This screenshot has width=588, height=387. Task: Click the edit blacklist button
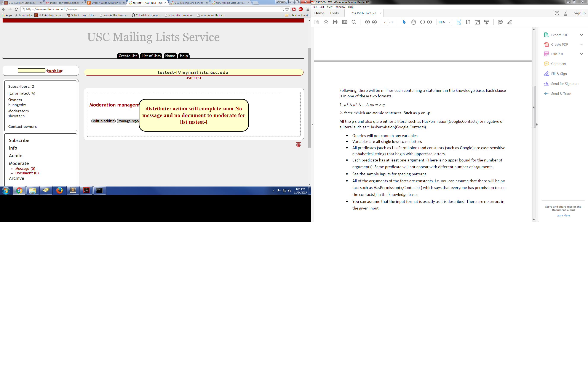pyautogui.click(x=103, y=121)
